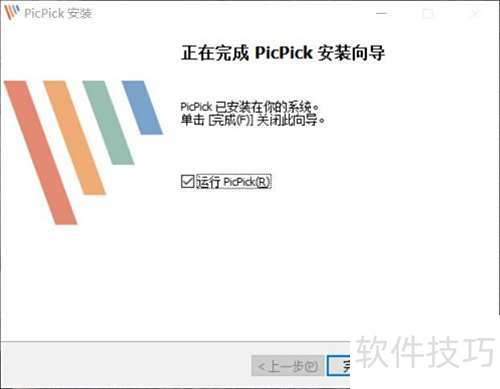Click the 完成 finish button
This screenshot has width=500, height=389.
click(x=339, y=366)
